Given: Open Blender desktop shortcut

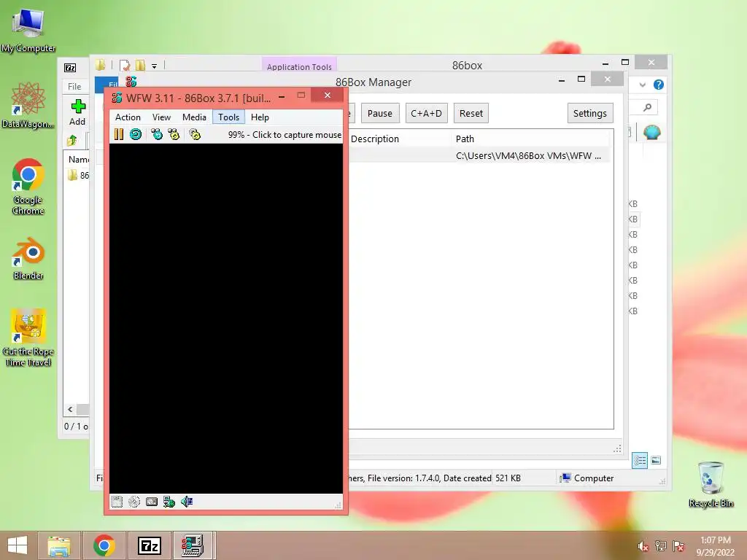Looking at the screenshot, I should click(28, 259).
